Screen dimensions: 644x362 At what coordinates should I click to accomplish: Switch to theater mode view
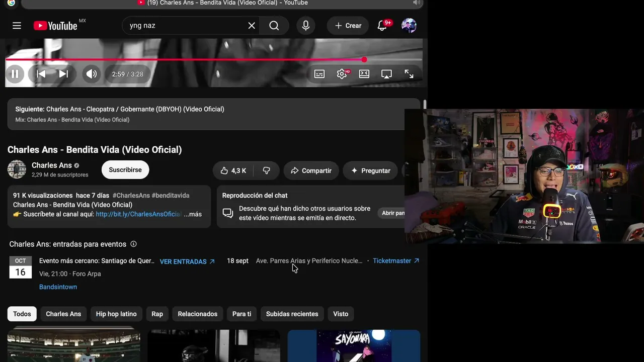(x=364, y=74)
